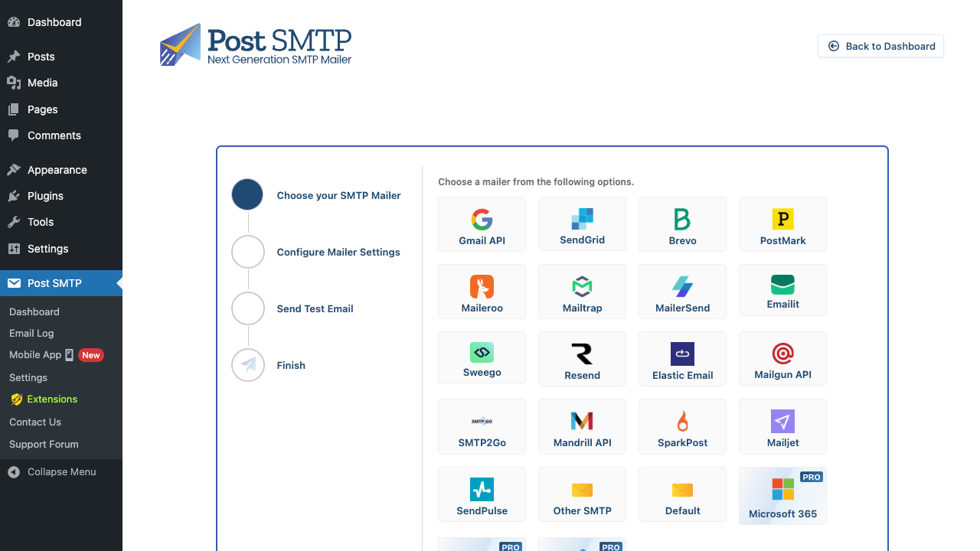This screenshot has height=551, width=980.
Task: Select the Mailtrap mailer card
Action: pos(582,292)
